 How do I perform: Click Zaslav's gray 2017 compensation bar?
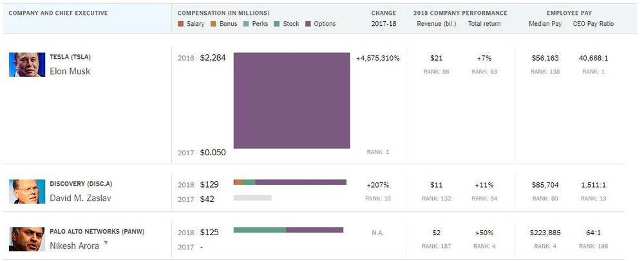252,198
